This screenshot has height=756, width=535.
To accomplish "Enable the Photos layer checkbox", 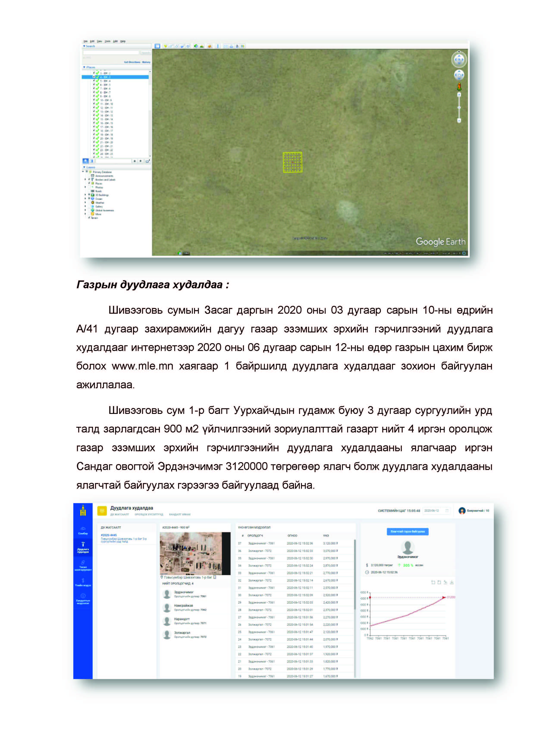I will click(x=89, y=187).
